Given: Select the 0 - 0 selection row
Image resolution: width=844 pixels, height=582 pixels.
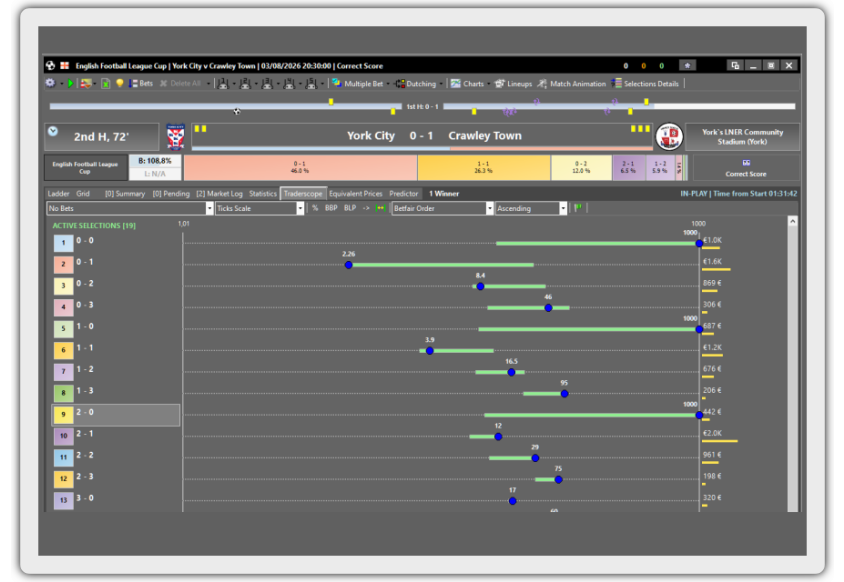Looking at the screenshot, I should (x=116, y=242).
